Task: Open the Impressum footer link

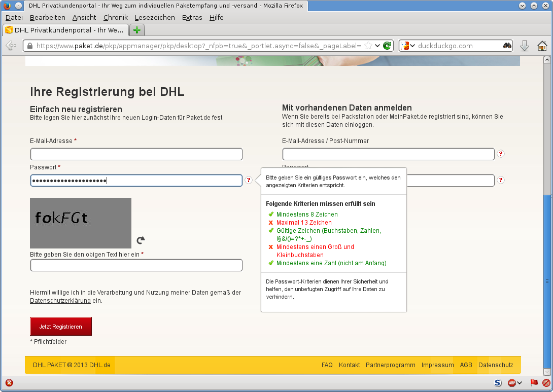Action: coord(437,365)
